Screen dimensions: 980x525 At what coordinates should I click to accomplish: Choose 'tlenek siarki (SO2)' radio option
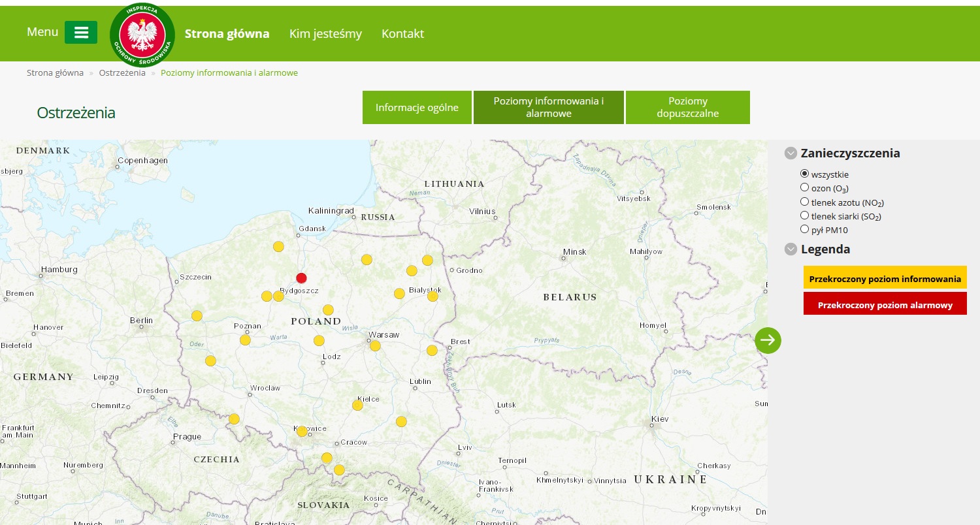pyautogui.click(x=805, y=215)
